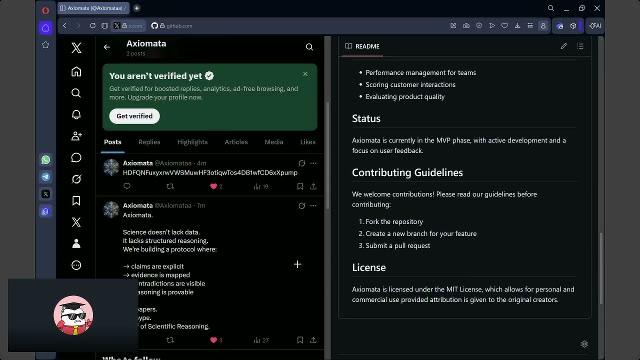Viewport: 640px width, 360px height.
Task: Click the License heading in README
Action: 369,267
